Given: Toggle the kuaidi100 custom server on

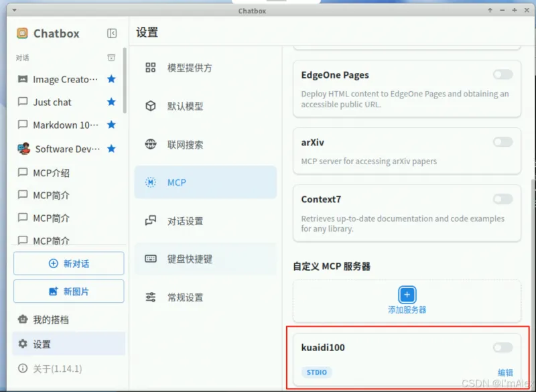Looking at the screenshot, I should tap(503, 347).
